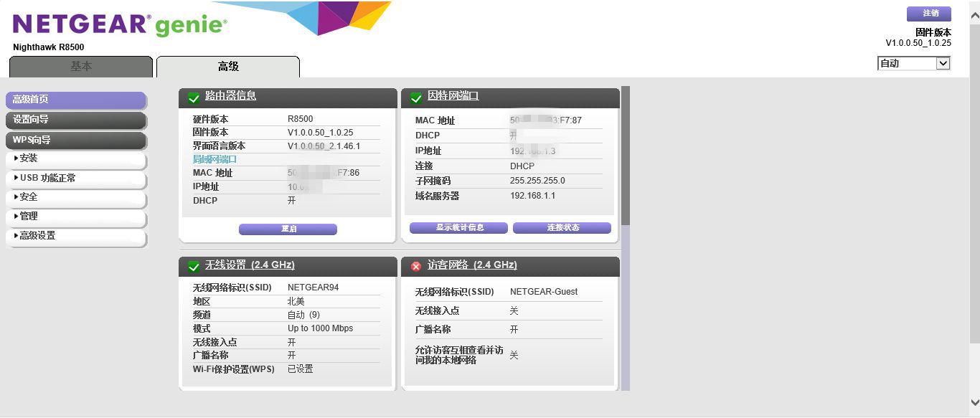The image size is (980, 418).
Task: Click green status icon beside 因特网端口
Action: point(416,98)
